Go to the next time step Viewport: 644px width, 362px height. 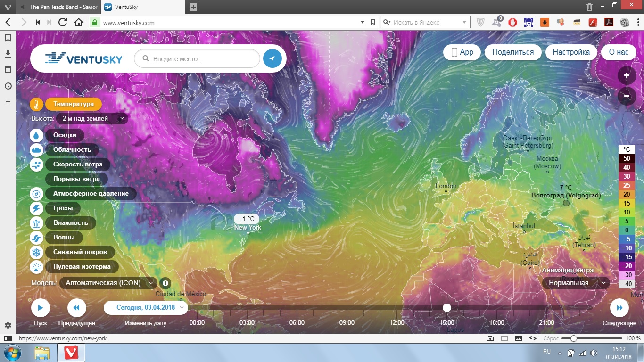619,308
